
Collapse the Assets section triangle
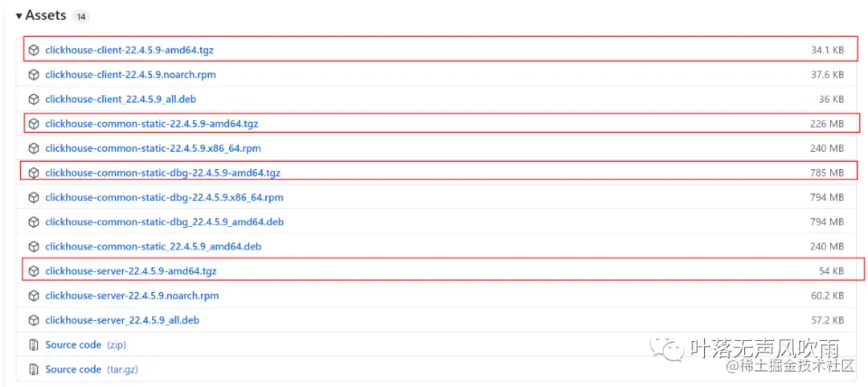[x=19, y=16]
